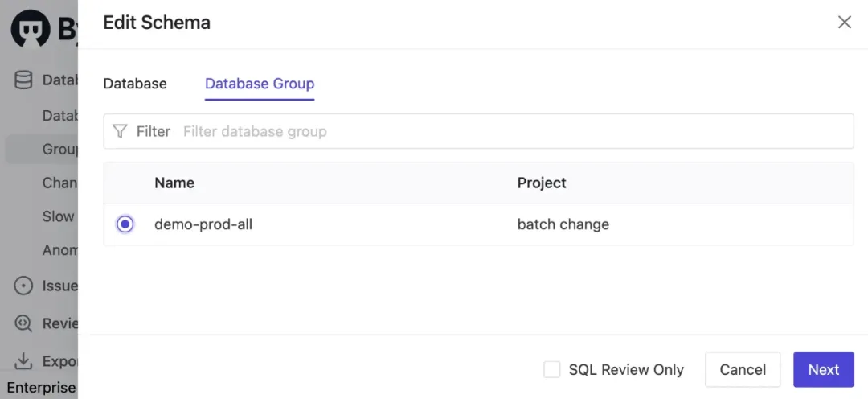This screenshot has height=399, width=868.
Task: Select the Database Group tab
Action: [260, 84]
